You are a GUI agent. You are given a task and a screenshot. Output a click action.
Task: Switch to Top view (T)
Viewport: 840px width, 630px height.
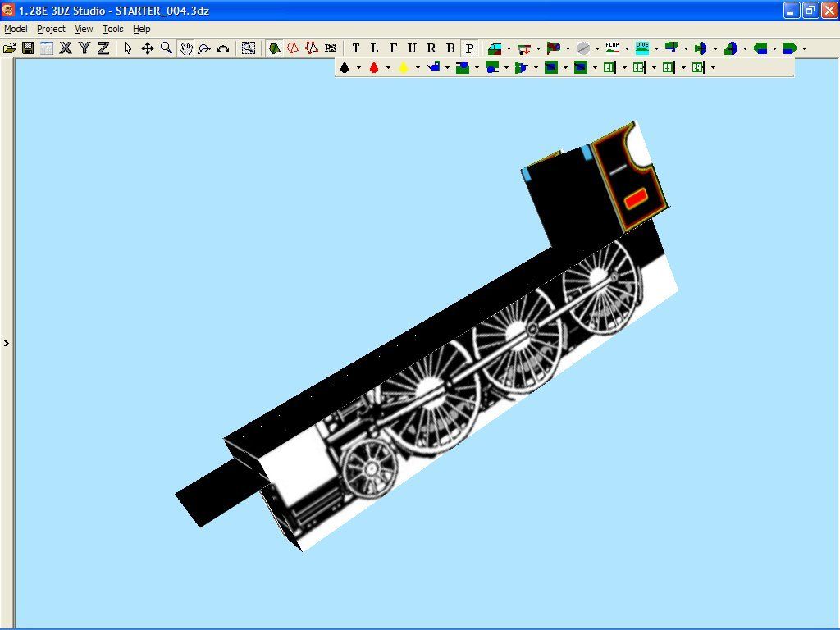356,48
